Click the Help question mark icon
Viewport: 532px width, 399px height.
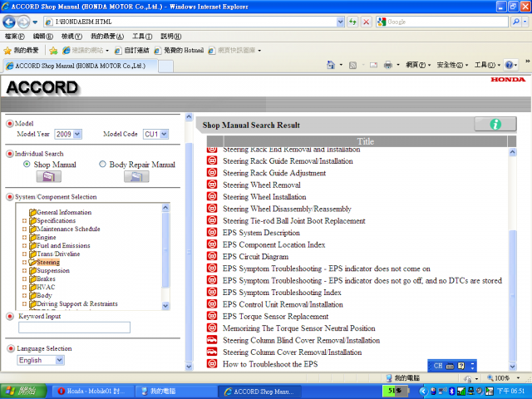click(509, 65)
